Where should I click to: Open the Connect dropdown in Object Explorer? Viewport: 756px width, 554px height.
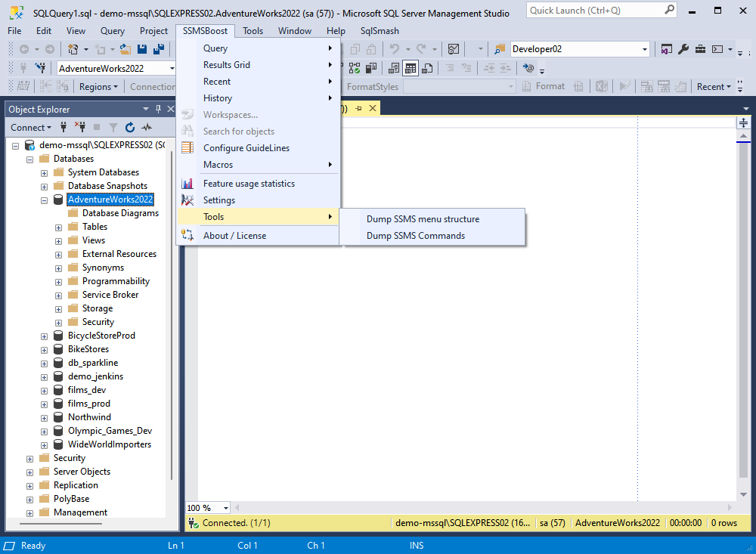[x=31, y=127]
